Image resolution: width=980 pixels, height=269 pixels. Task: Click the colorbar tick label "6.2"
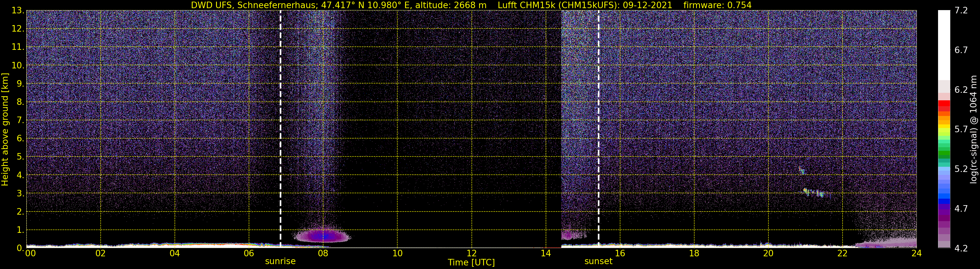(x=961, y=90)
